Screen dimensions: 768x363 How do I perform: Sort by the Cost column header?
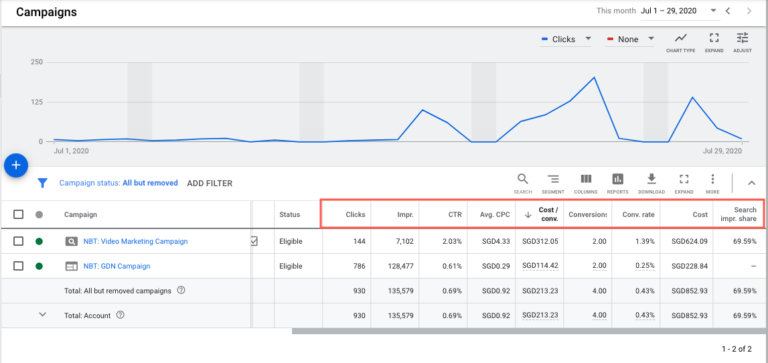[700, 215]
